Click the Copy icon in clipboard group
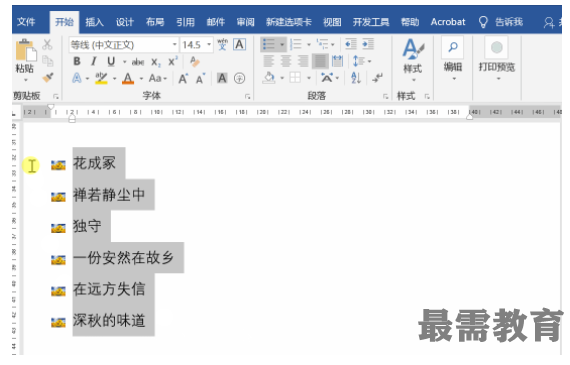The image size is (570, 365). click(x=48, y=61)
